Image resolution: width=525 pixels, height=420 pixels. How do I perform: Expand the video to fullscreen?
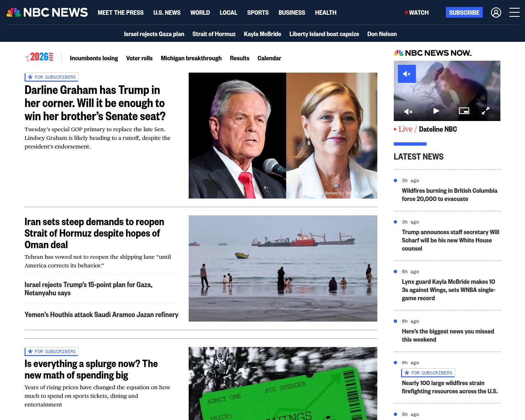point(485,111)
